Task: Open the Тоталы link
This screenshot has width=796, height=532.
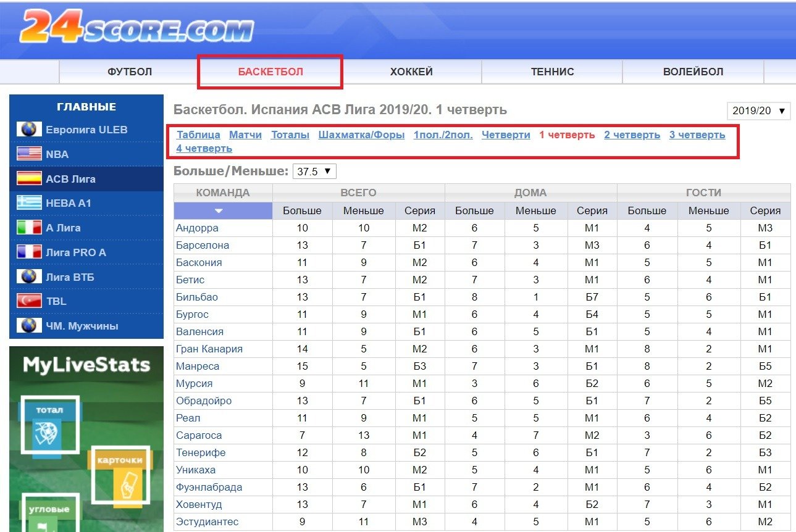Action: click(x=290, y=135)
